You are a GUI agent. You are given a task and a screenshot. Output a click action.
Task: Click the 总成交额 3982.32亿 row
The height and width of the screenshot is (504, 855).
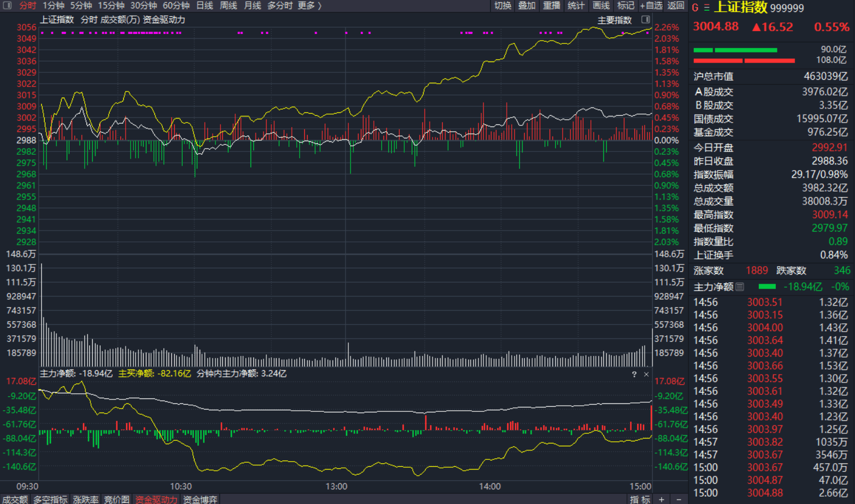pos(771,188)
